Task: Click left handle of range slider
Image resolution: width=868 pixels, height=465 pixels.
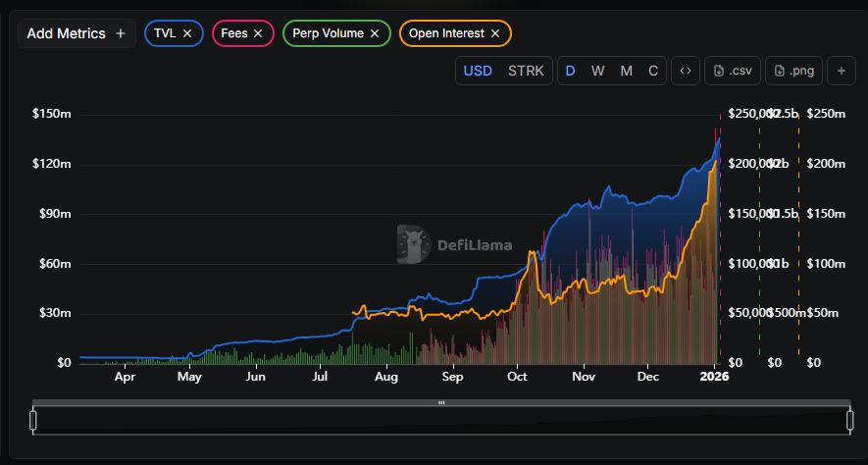Action: (x=33, y=421)
